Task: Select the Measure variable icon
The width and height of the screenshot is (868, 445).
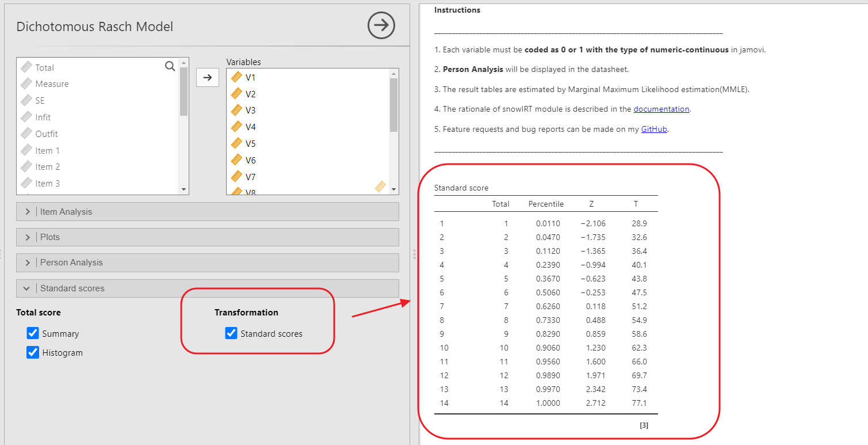Action: coord(26,83)
